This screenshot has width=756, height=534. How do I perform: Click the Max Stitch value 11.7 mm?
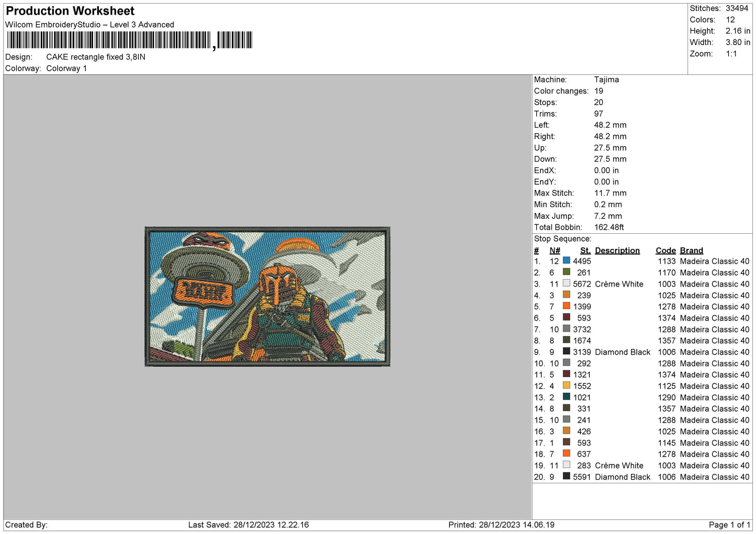point(610,193)
